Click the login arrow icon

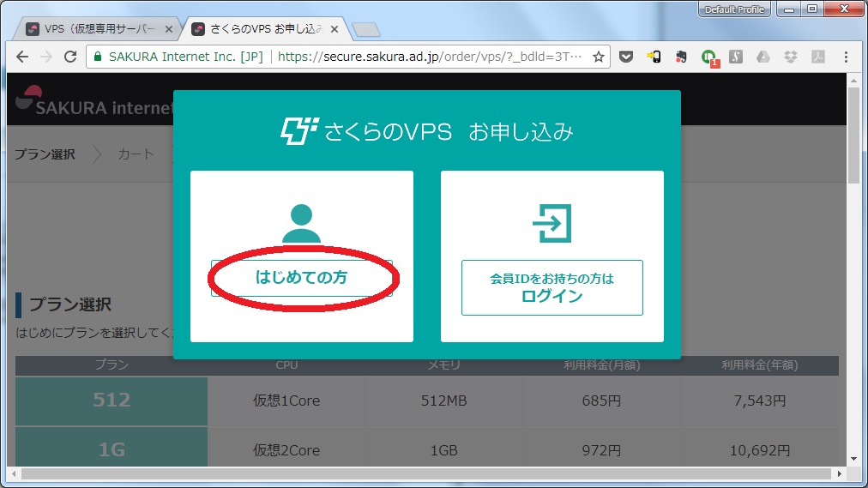pos(552,223)
